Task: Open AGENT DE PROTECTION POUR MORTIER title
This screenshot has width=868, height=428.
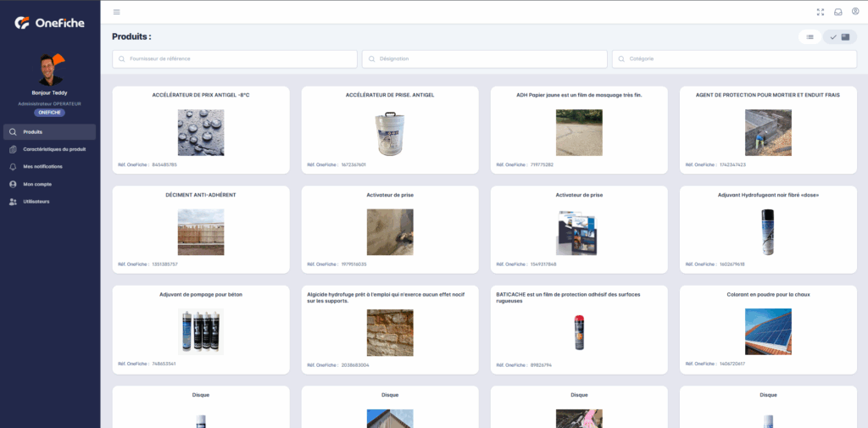Action: coord(768,95)
